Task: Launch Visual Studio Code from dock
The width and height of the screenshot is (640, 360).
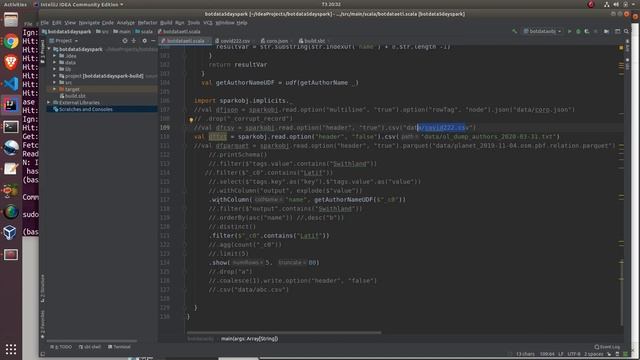Action: 11,84
